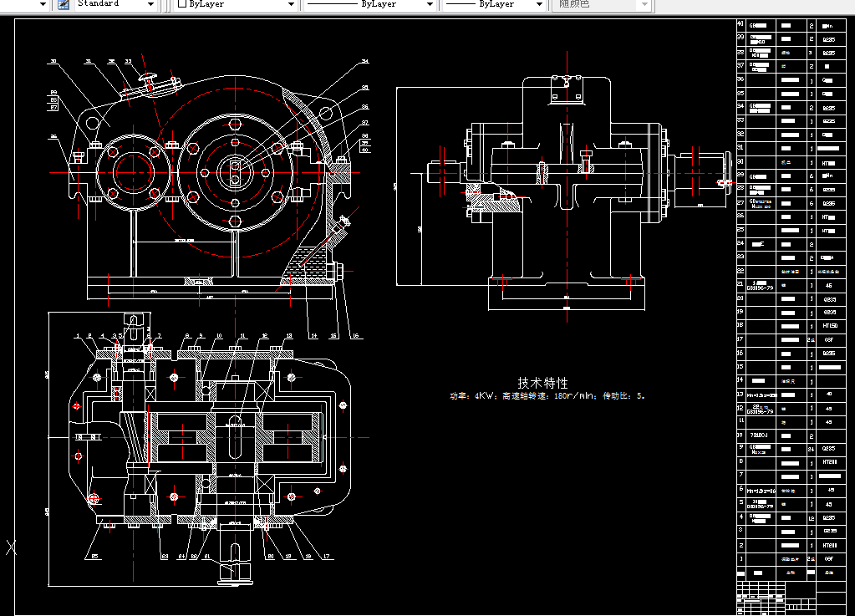Screen dimensions: 855x616
Task: Select the 技术特性 heading text
Action: pyautogui.click(x=542, y=383)
